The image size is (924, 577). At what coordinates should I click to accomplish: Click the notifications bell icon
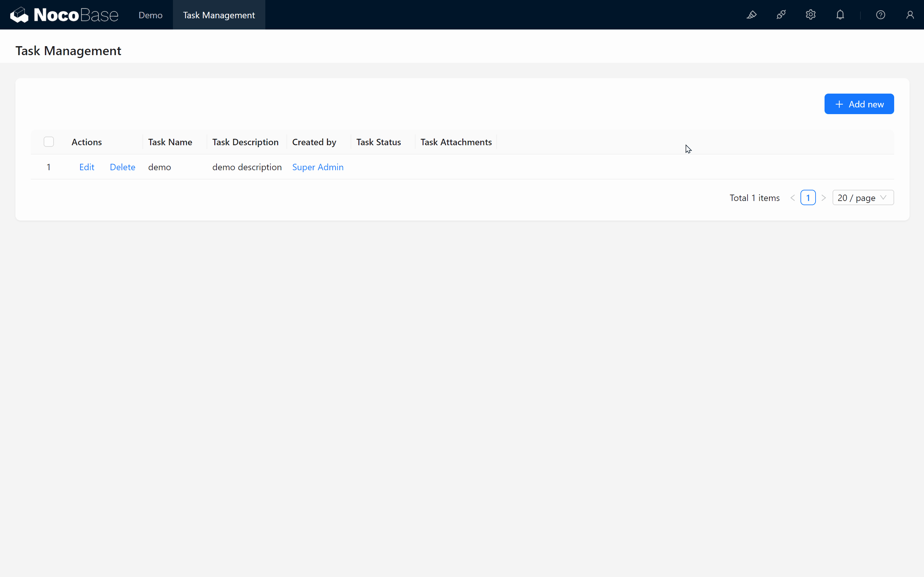click(840, 15)
